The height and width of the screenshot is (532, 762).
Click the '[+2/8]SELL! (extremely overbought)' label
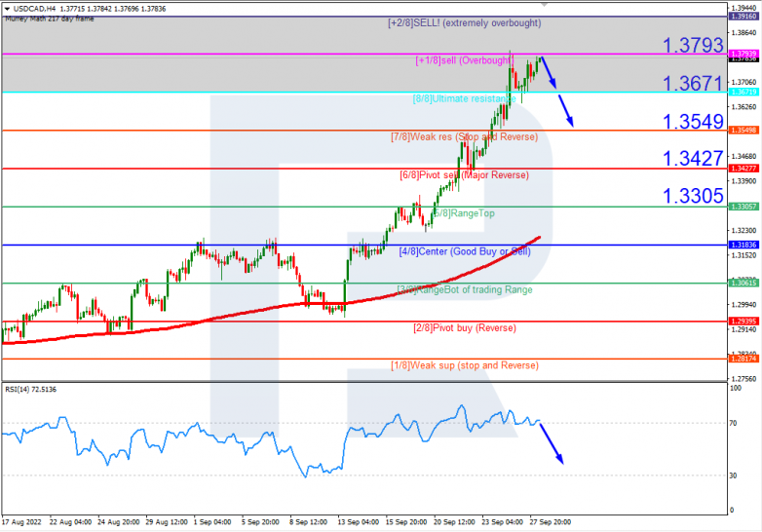(464, 22)
